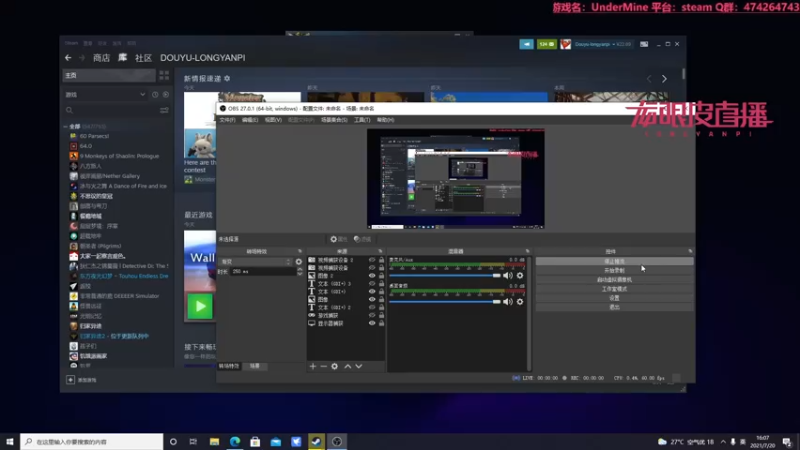Switch to 场景 tab at the bottom left of OBS

click(255, 366)
